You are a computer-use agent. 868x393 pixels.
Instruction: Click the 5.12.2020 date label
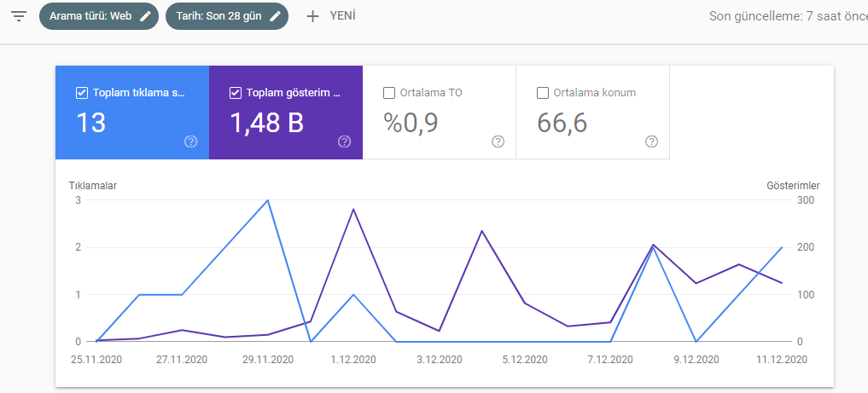point(525,360)
